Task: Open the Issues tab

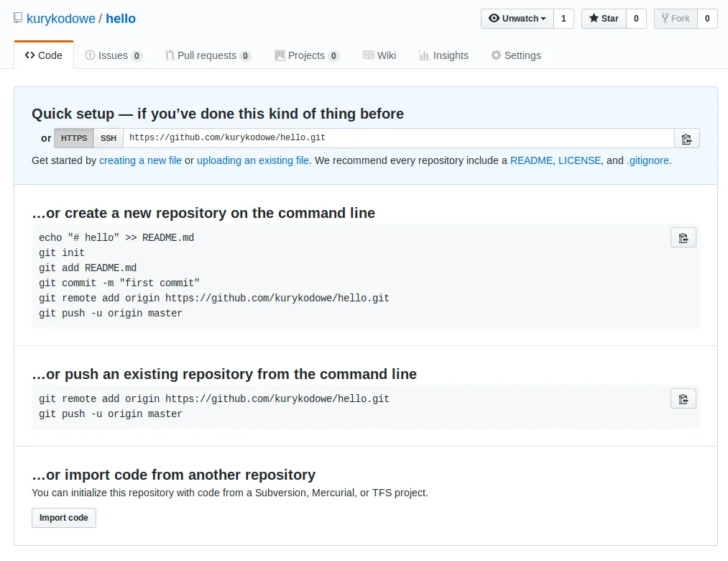Action: click(x=114, y=55)
